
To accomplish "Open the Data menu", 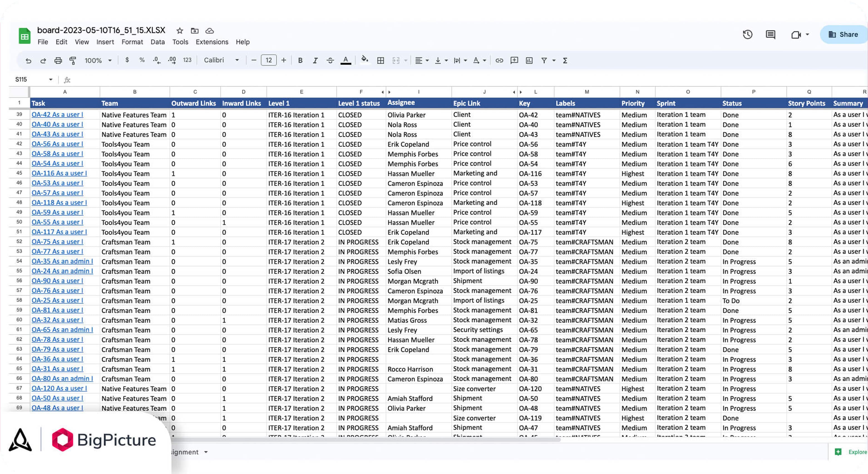I will pos(158,42).
